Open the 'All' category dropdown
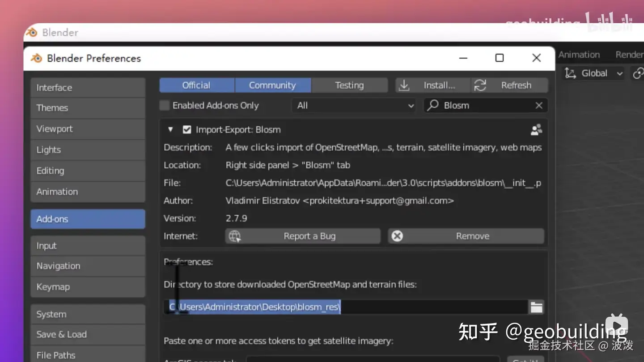Viewport: 644px width, 362px height. [x=354, y=106]
